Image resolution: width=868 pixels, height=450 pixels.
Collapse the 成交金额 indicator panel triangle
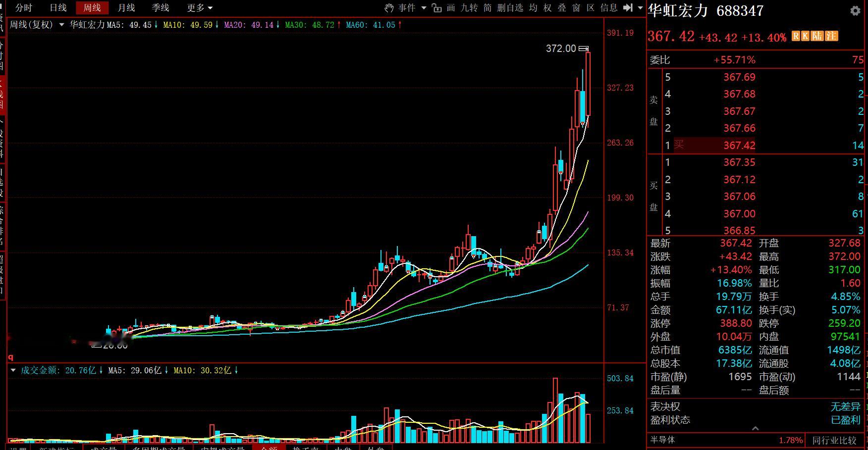tap(13, 370)
